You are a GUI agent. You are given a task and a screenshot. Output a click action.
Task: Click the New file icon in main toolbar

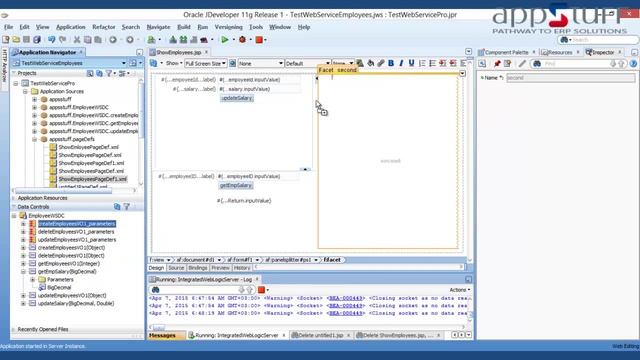tap(6, 40)
